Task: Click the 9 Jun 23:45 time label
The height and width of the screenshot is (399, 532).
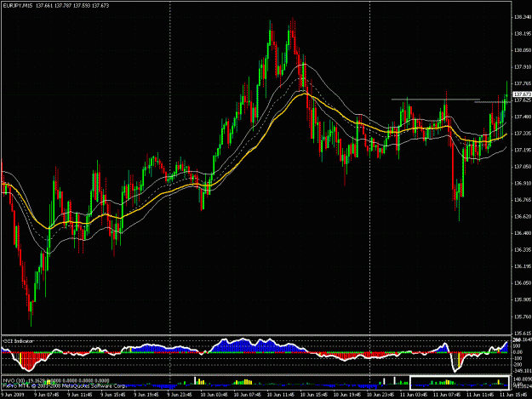Action: coord(180,395)
